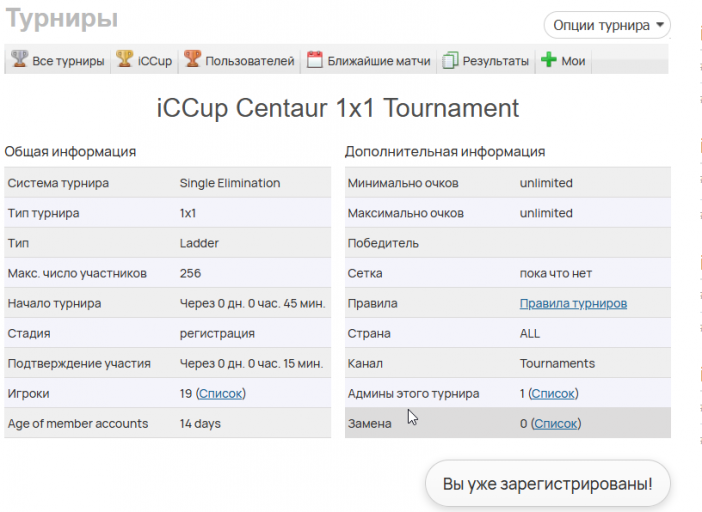Open the players Список link in the Игроки row

pyautogui.click(x=220, y=393)
